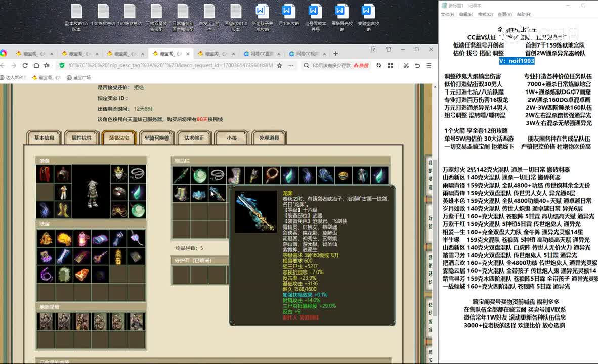Click the Longyuan sword in inventory

217,194
